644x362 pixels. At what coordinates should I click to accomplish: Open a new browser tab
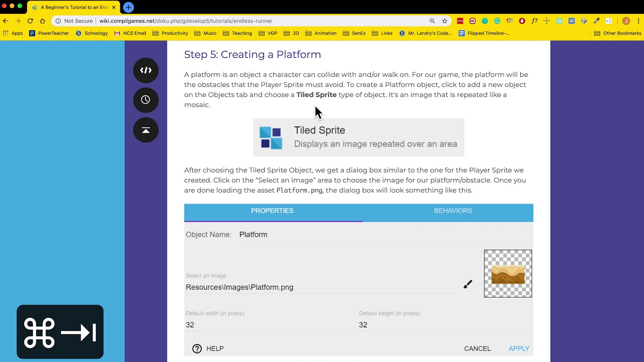(x=128, y=7)
